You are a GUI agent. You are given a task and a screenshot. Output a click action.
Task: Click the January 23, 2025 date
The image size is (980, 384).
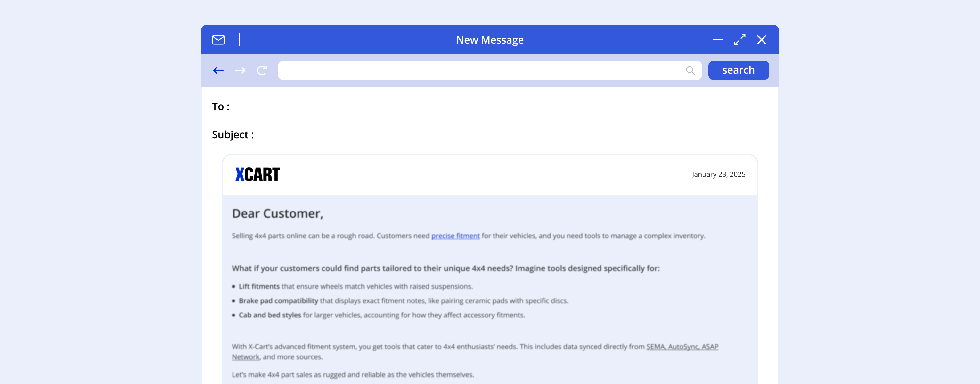point(718,174)
